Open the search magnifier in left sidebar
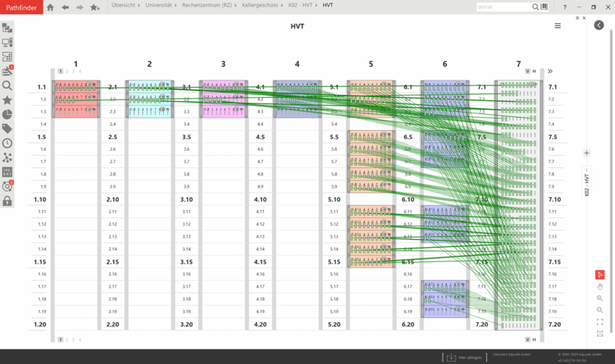 (x=7, y=85)
